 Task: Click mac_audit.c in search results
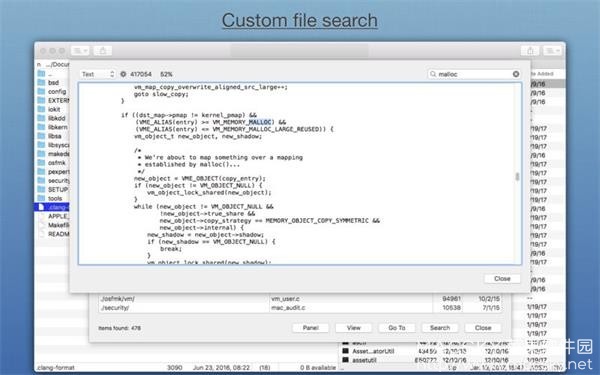pyautogui.click(x=288, y=308)
